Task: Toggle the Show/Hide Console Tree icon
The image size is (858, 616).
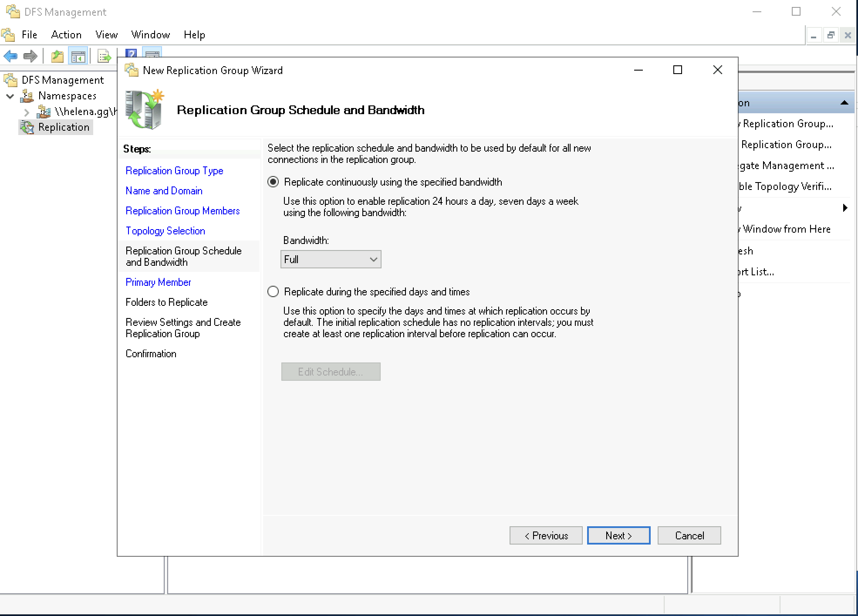Action: (78, 56)
